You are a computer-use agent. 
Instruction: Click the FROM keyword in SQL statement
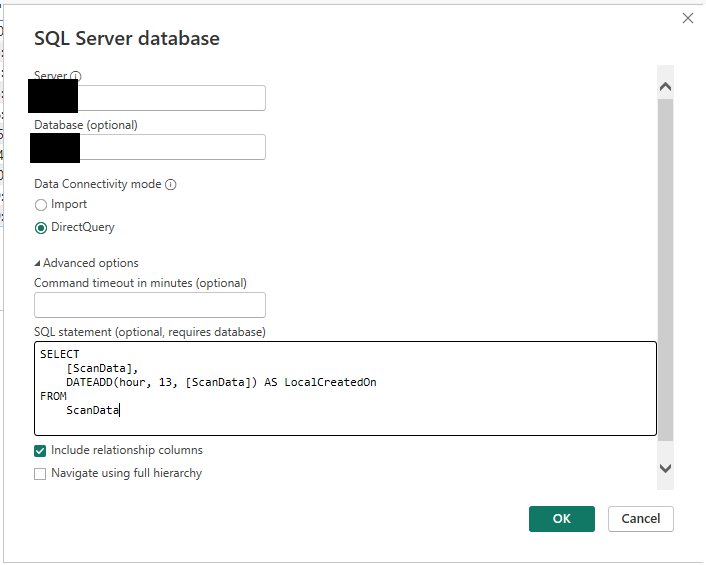(53, 396)
